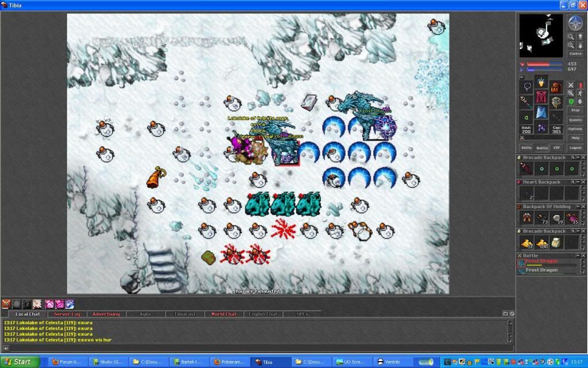Click the dark red wand in Brocade Backpack

point(527,169)
